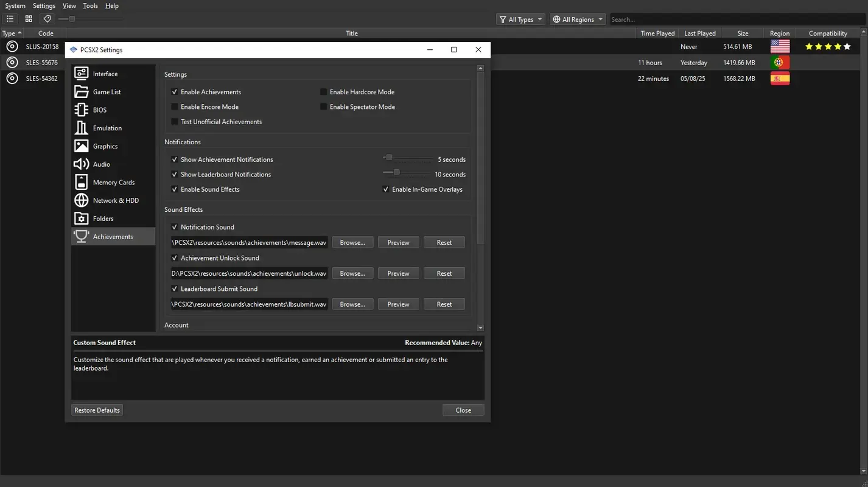Switch the game list to grid view
Screen dimensions: 868x487
pyautogui.click(x=28, y=18)
